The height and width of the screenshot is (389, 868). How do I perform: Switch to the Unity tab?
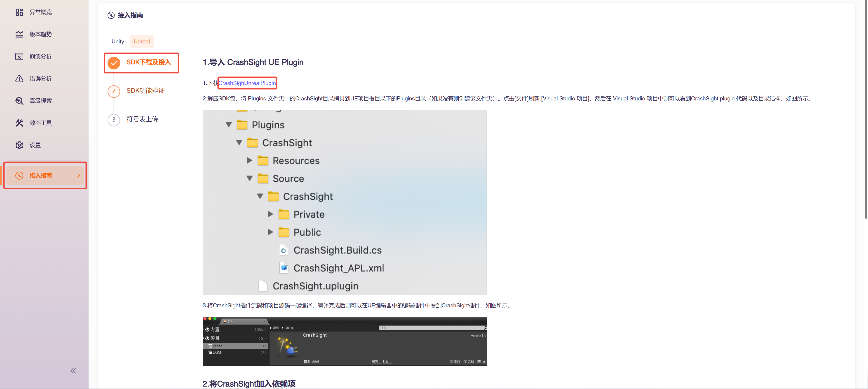point(118,41)
